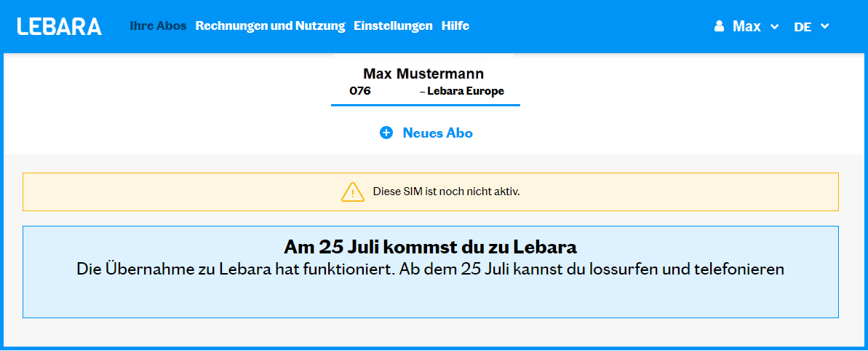Image resolution: width=868 pixels, height=351 pixels.
Task: Click the Max account name
Action: (x=746, y=27)
